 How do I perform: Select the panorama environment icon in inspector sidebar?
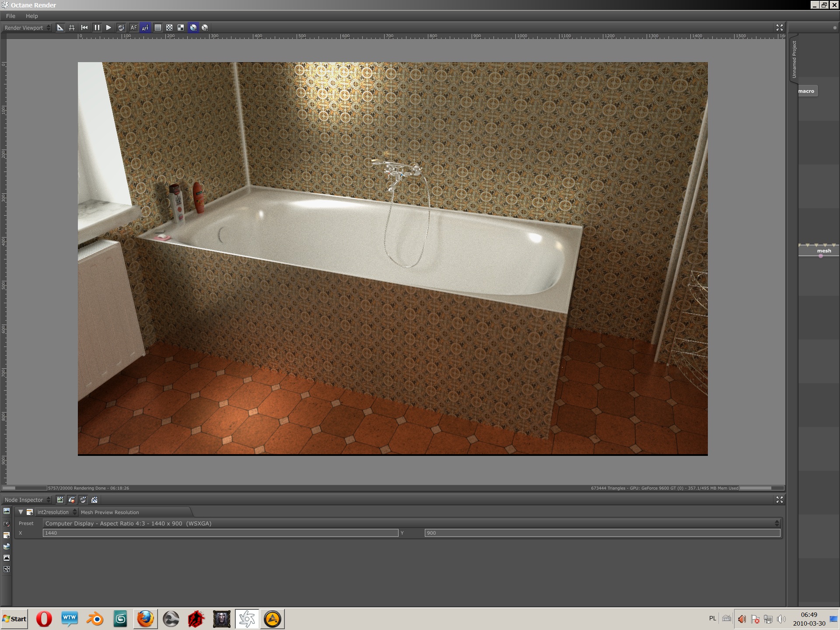(7, 546)
